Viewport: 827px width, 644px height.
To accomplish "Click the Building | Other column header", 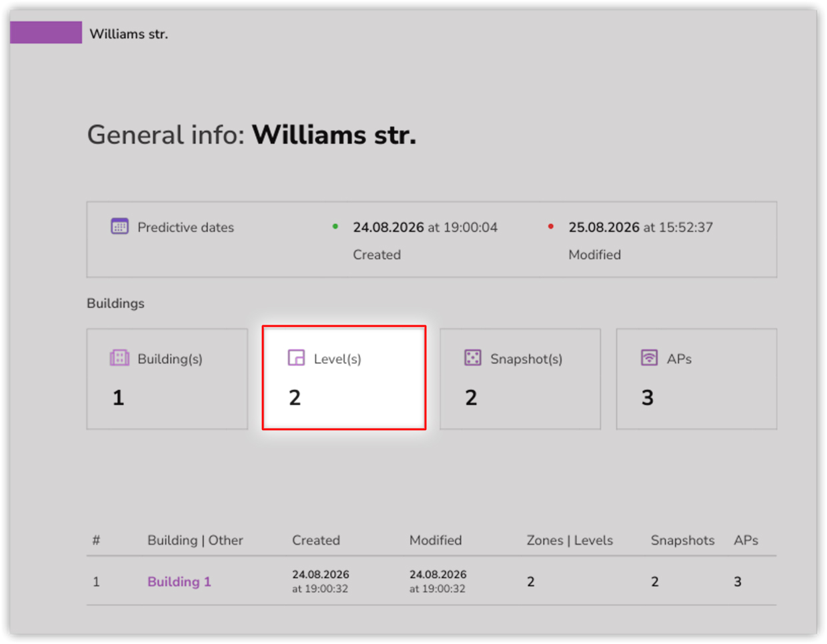I will pos(195,540).
